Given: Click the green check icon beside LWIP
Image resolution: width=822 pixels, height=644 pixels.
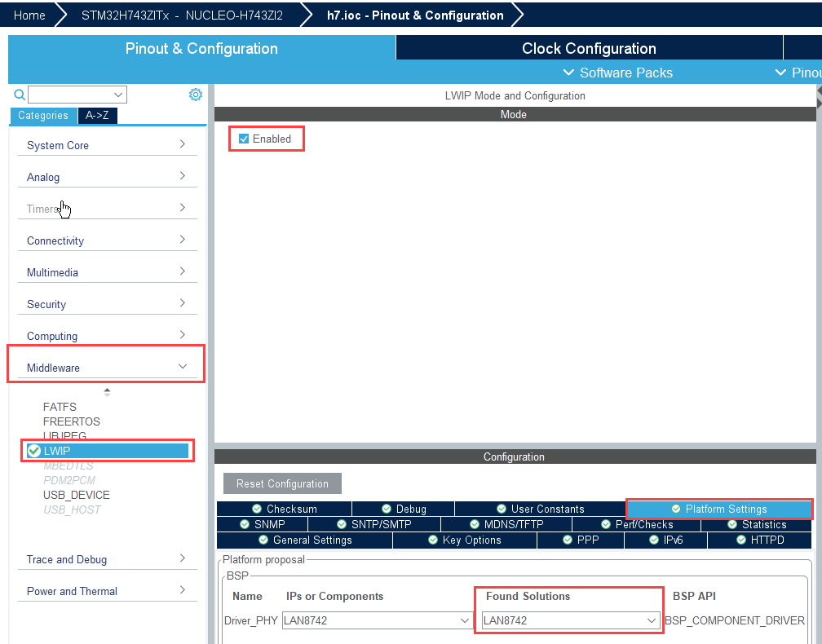Looking at the screenshot, I should (33, 451).
